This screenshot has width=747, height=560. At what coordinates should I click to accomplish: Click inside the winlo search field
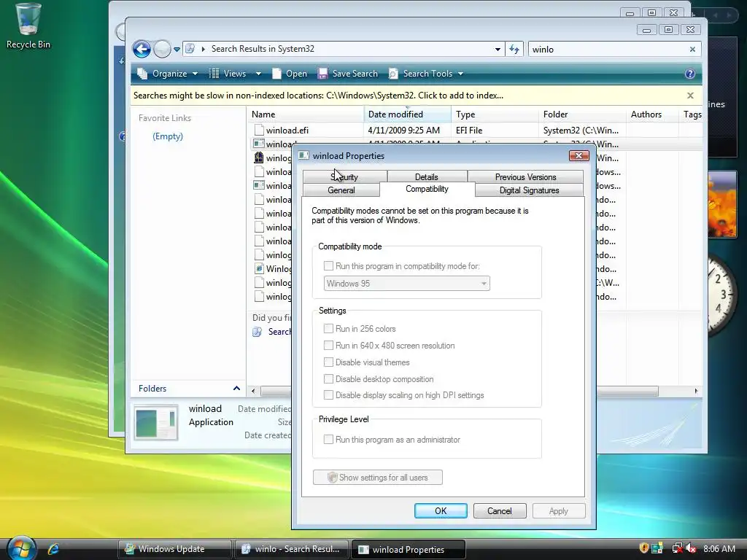(x=608, y=50)
